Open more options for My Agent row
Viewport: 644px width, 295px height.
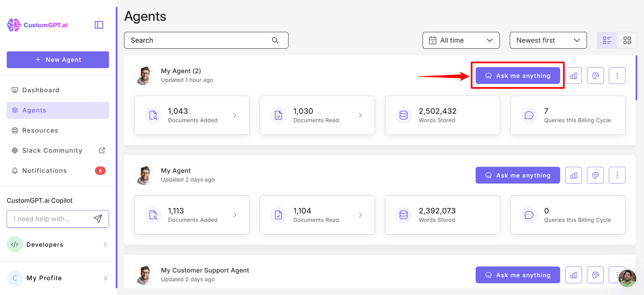click(x=617, y=175)
